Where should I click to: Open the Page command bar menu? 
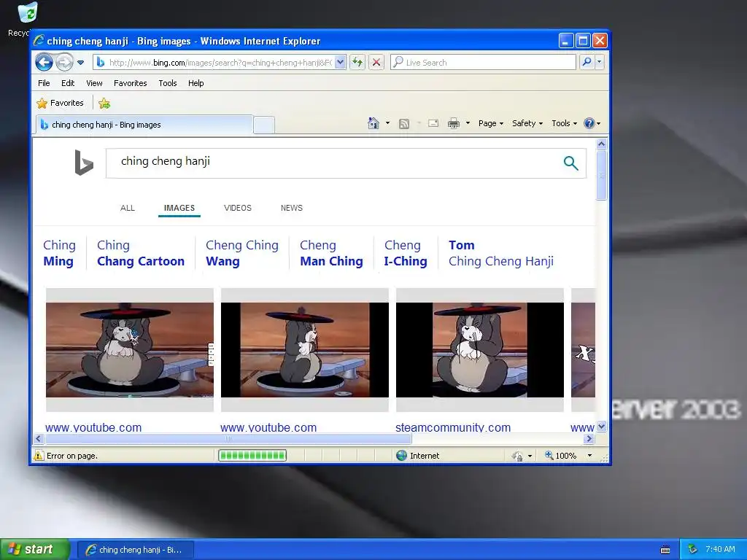point(491,123)
